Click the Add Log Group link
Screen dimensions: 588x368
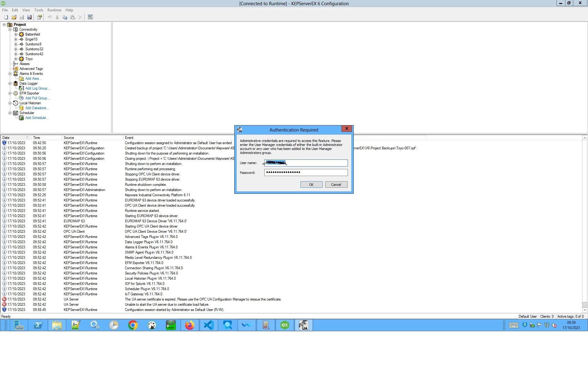(37, 88)
